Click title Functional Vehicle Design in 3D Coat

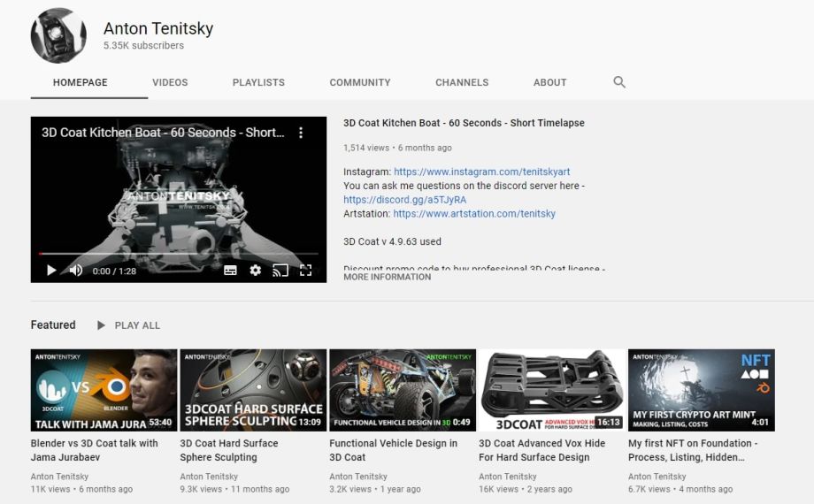coord(393,450)
